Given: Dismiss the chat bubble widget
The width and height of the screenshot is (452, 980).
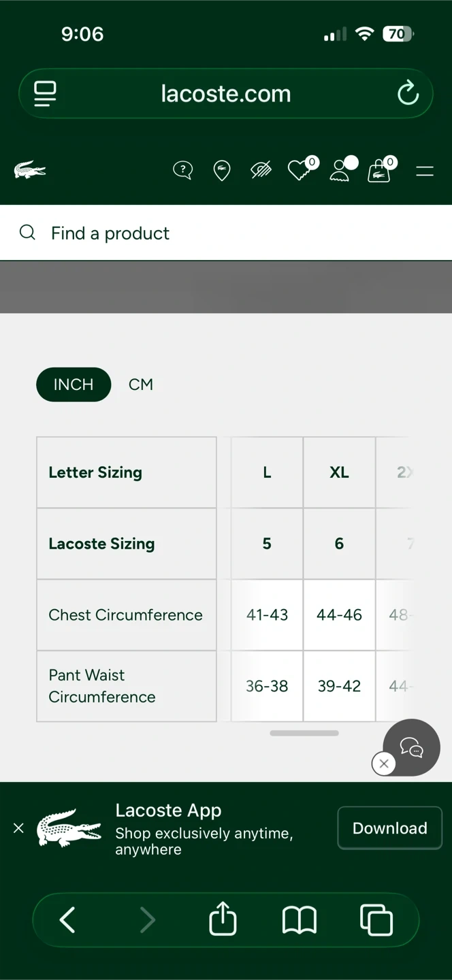Looking at the screenshot, I should 384,764.
